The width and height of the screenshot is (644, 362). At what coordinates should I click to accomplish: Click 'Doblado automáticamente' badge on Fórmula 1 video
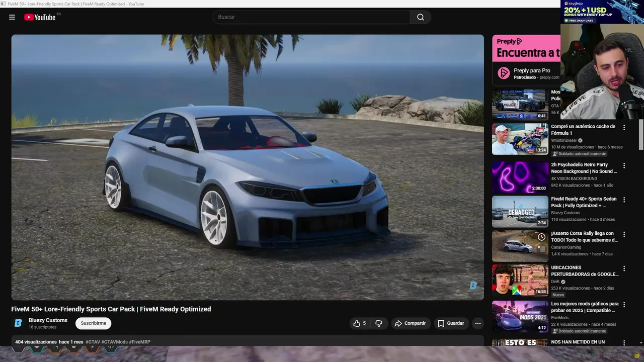coord(579,154)
